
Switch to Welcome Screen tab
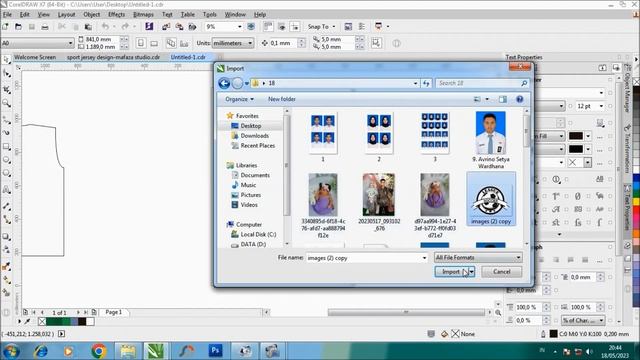tap(35, 57)
